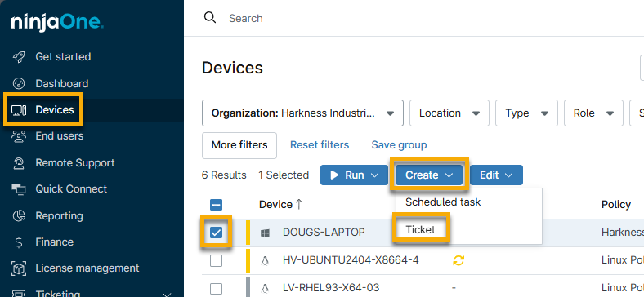Collapse the Create dropdown button
The width and height of the screenshot is (644, 297).
pyautogui.click(x=429, y=175)
